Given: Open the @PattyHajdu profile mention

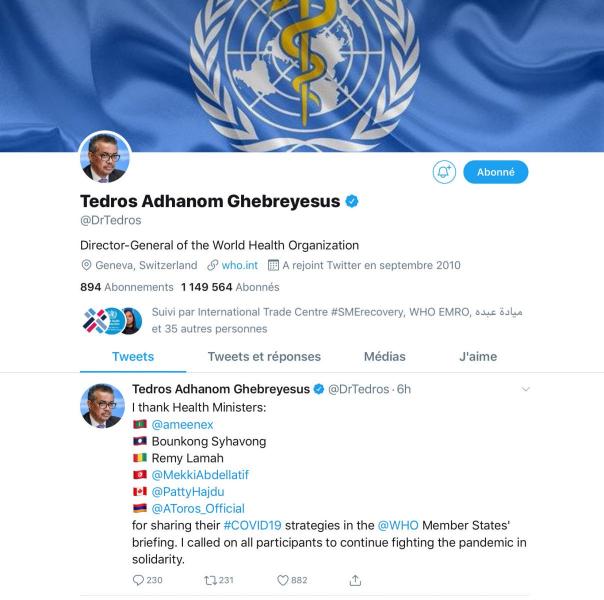Looking at the screenshot, I should coord(188,492).
